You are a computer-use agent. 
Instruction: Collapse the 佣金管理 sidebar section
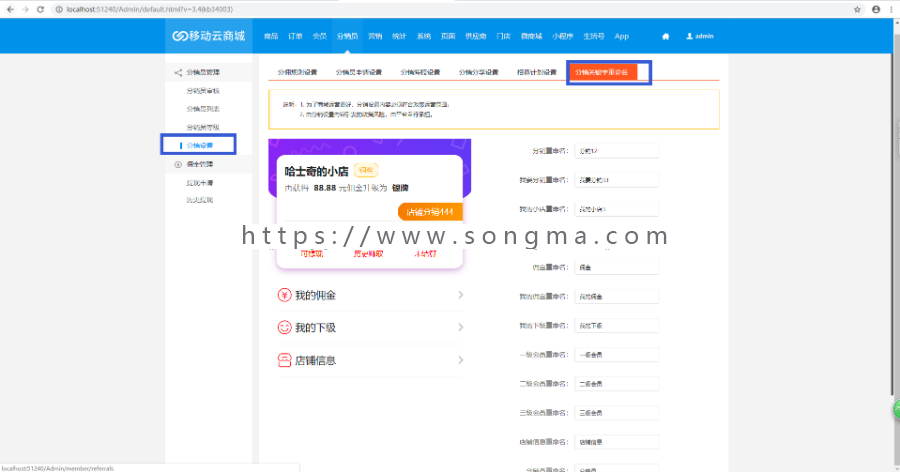(199, 164)
